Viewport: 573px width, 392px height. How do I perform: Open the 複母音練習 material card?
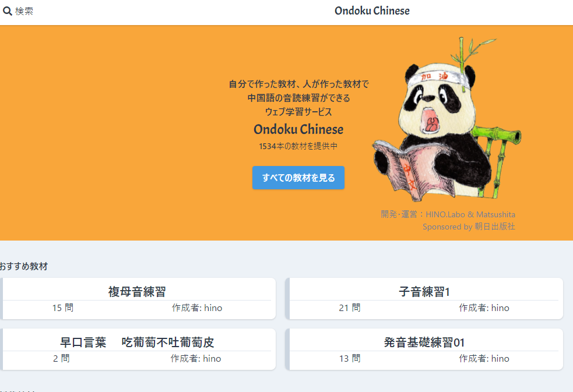tap(137, 299)
